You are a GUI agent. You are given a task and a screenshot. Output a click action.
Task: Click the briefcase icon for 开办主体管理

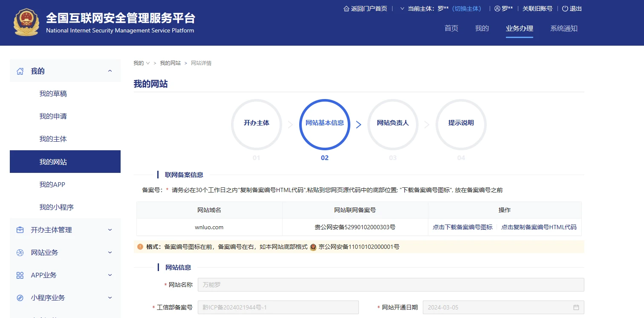[x=20, y=230]
